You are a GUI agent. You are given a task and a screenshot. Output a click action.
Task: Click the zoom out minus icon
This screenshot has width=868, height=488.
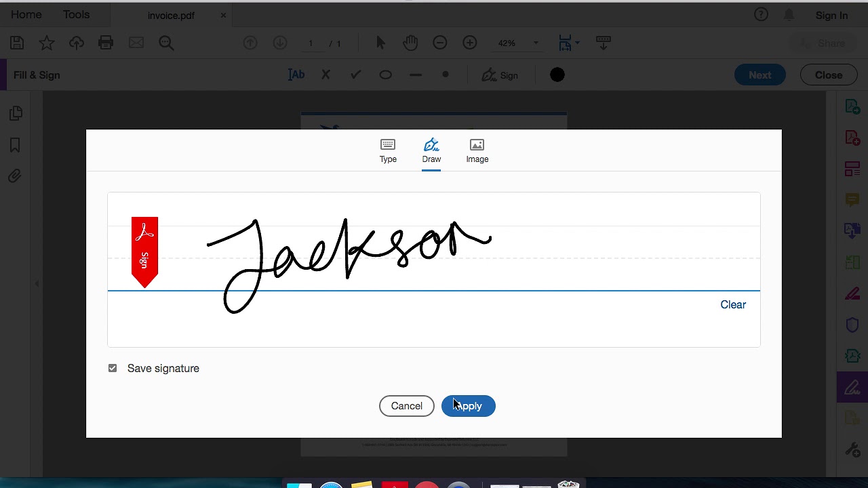coord(440,43)
